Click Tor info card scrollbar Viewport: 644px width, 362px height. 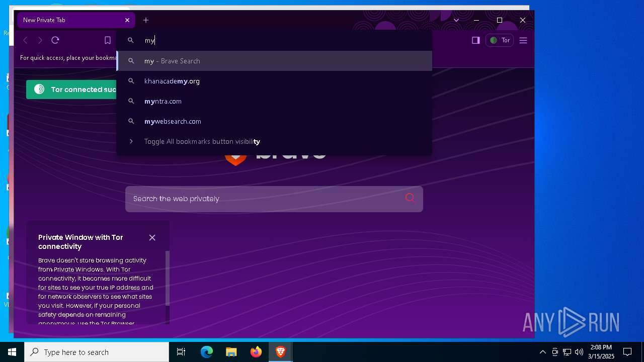click(x=168, y=278)
